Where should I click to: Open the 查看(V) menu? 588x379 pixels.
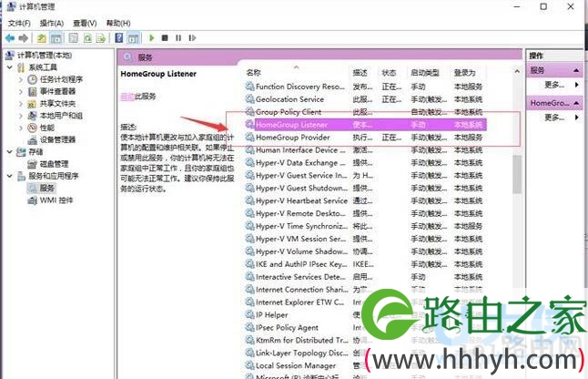tap(85, 24)
